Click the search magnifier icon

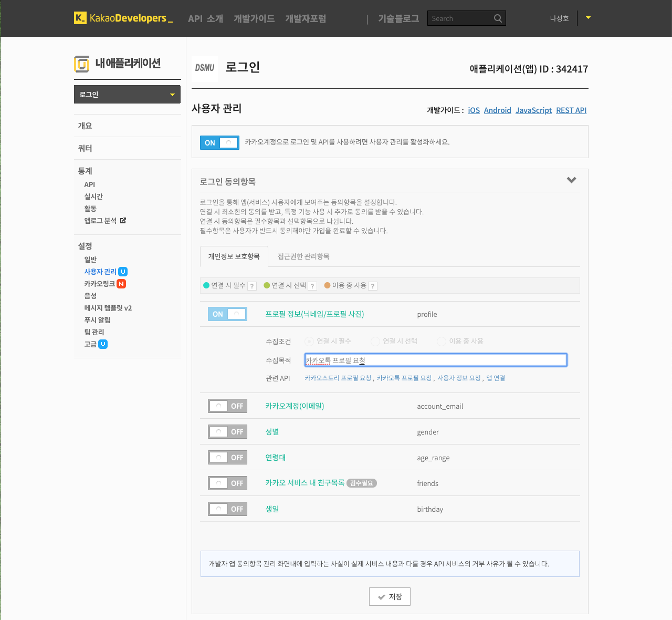(498, 18)
